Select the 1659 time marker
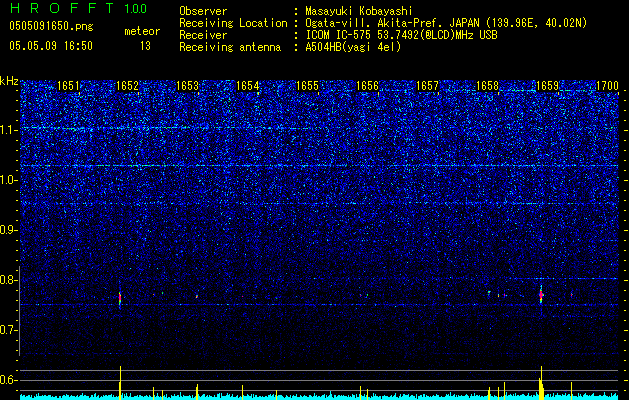 (547, 87)
